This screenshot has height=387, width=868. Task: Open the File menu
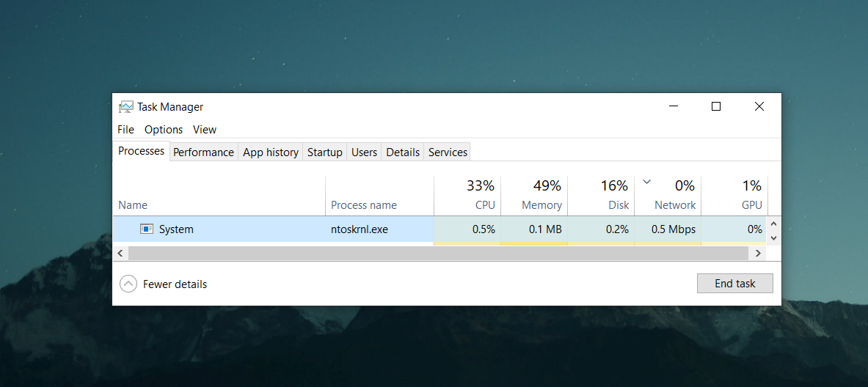[x=125, y=130]
